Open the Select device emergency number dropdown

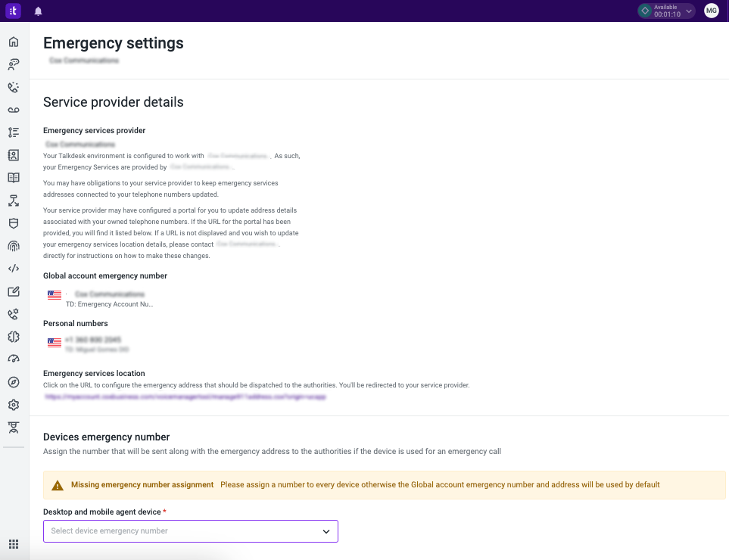coord(191,531)
